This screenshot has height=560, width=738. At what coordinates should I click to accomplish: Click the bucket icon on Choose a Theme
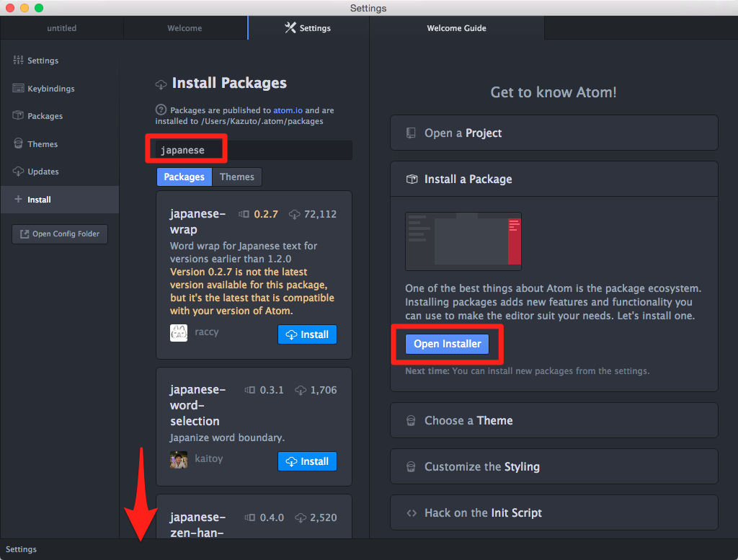point(411,421)
